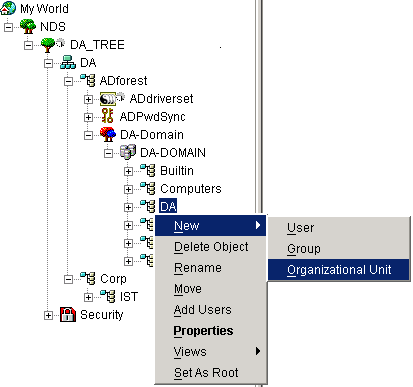
Task: Select the NDS label
Action: click(53, 27)
